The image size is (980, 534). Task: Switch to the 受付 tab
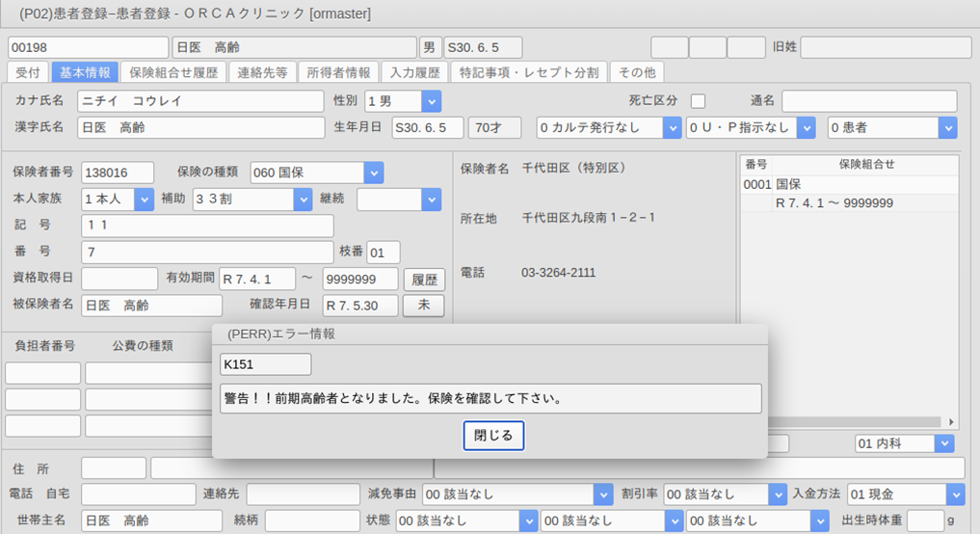[28, 72]
